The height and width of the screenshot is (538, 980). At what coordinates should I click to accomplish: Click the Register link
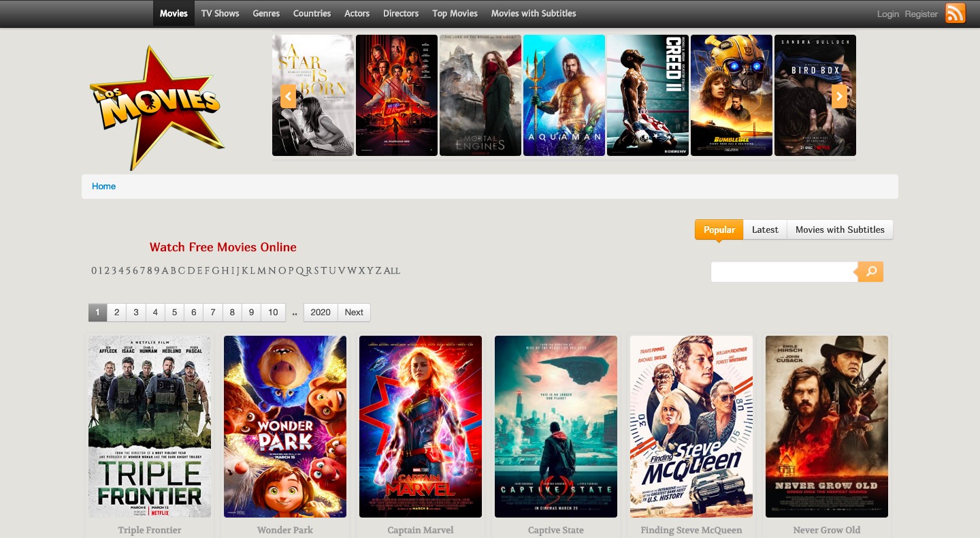(921, 14)
